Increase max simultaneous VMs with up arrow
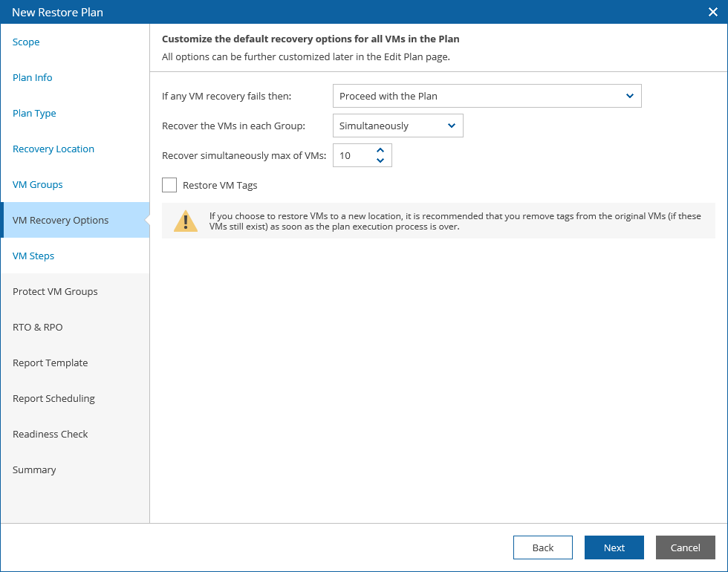The image size is (728, 572). [x=380, y=150]
